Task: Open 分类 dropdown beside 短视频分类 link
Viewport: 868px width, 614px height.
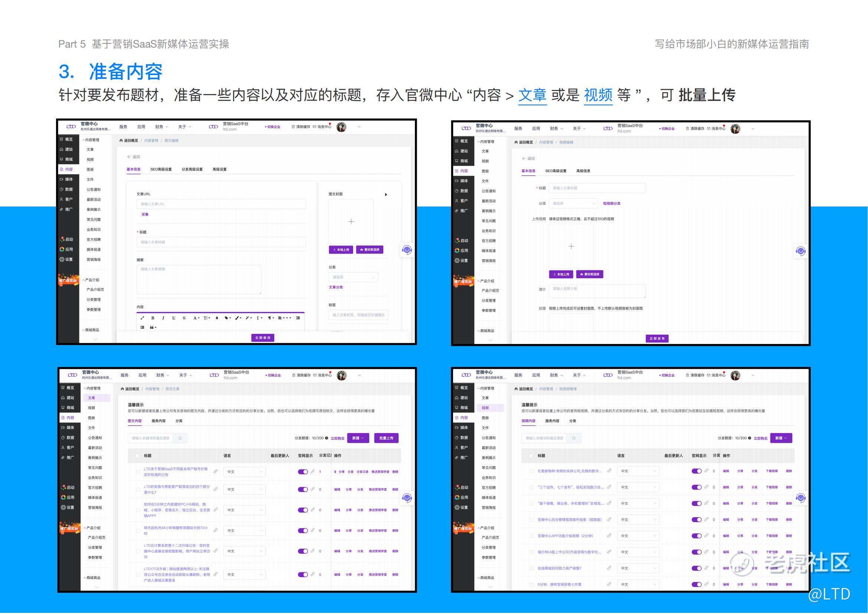Action: click(x=573, y=204)
